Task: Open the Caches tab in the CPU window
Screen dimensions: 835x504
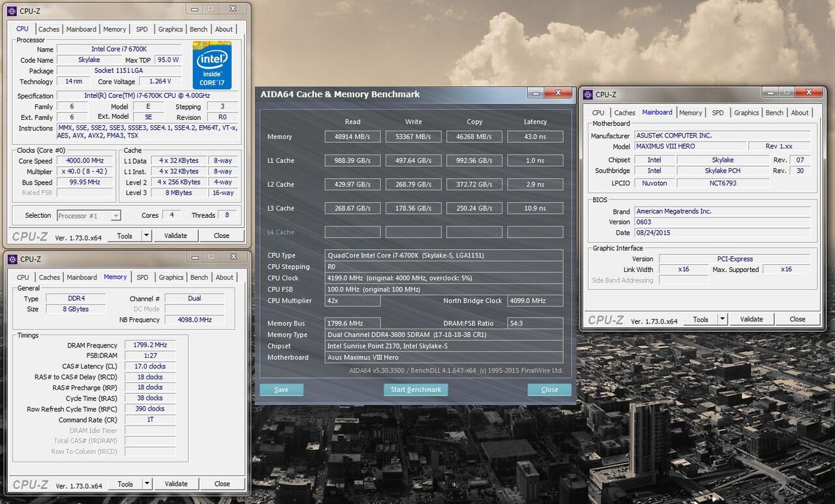Action: coord(49,29)
